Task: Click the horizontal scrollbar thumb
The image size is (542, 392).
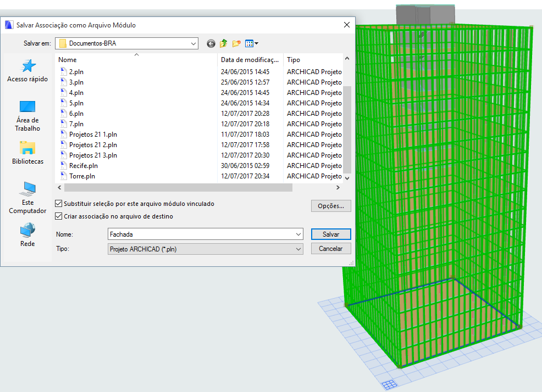Action: pyautogui.click(x=178, y=188)
